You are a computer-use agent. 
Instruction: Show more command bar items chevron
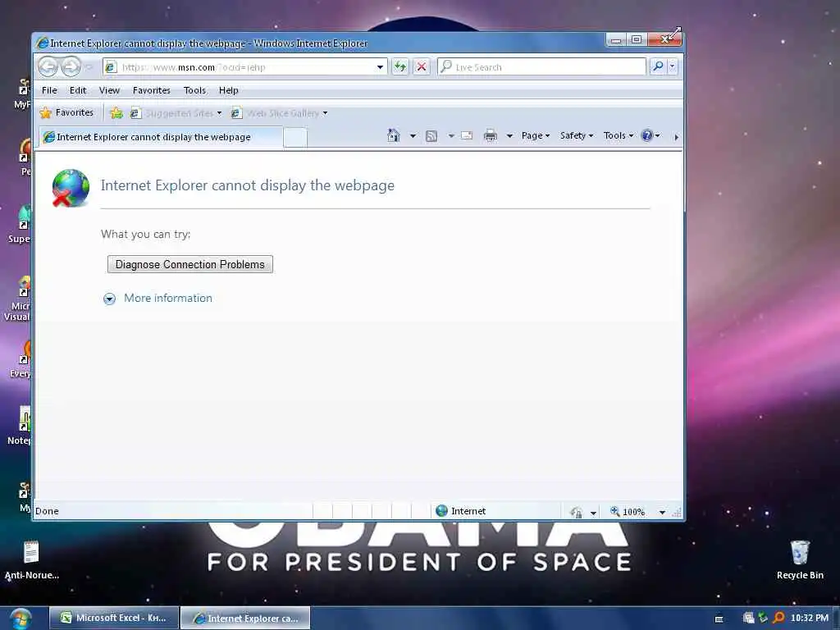676,137
